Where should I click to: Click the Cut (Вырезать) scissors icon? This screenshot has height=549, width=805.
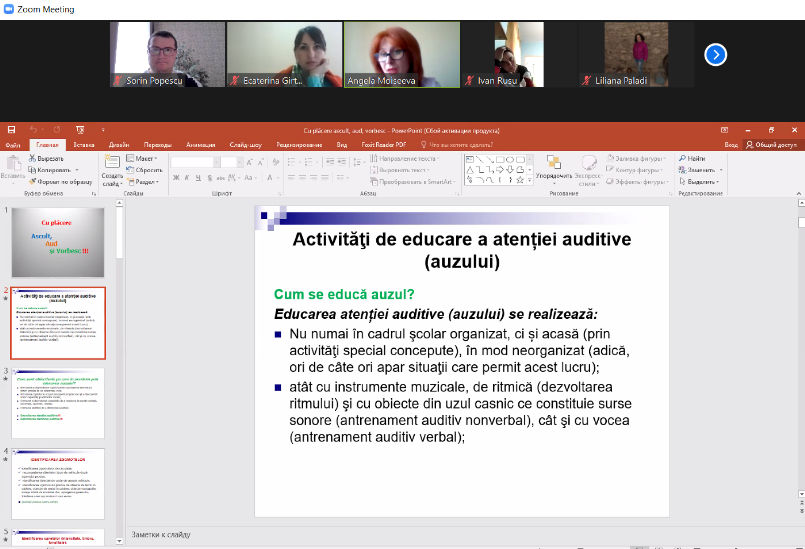pyautogui.click(x=33, y=159)
